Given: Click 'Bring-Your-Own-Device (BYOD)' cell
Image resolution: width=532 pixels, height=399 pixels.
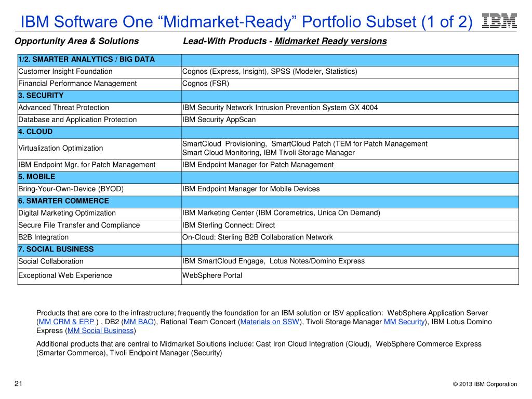Looking at the screenshot, I should click(x=99, y=190).
